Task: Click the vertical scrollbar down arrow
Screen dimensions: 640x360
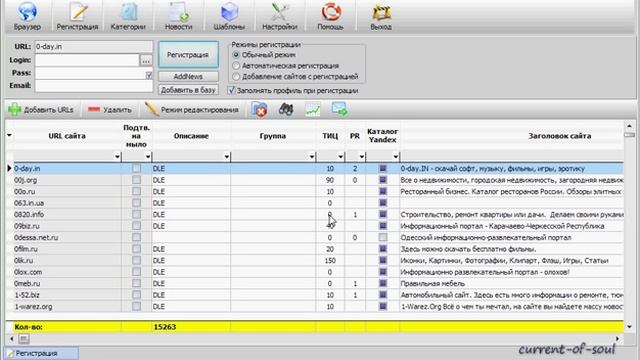Action: (629, 326)
